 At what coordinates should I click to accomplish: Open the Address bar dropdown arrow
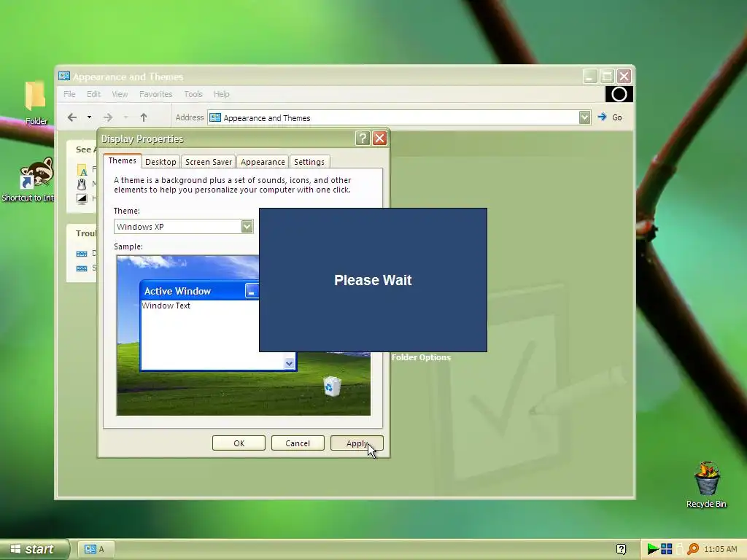coord(584,117)
